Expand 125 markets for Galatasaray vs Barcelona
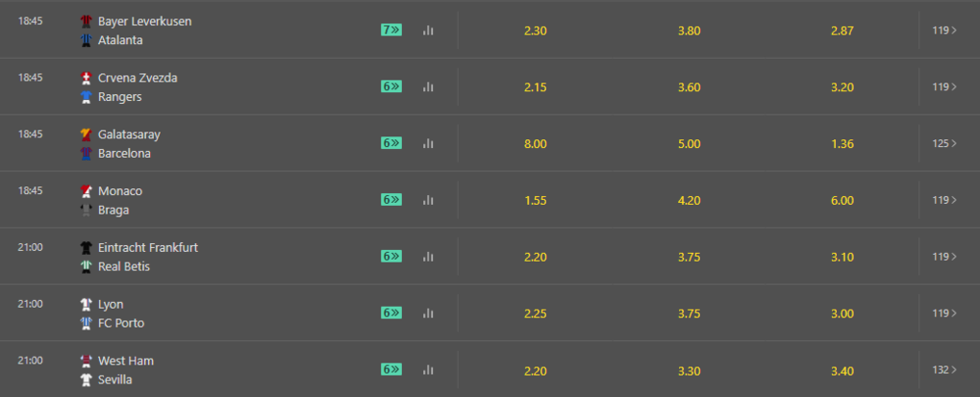 [945, 143]
